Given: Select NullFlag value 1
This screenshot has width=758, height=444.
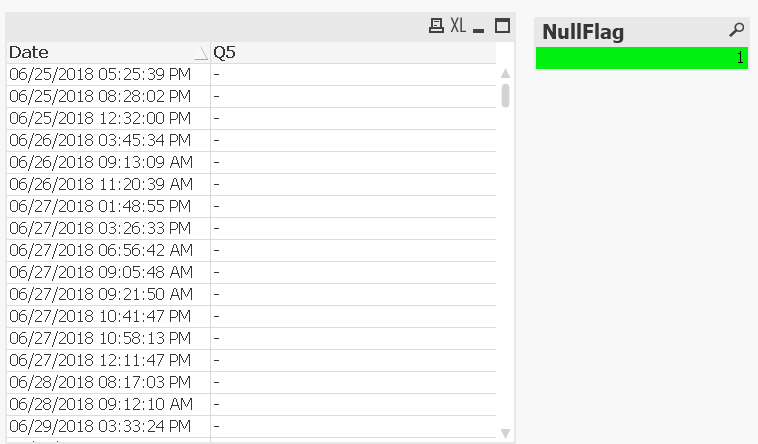Looking at the screenshot, I should (x=641, y=58).
